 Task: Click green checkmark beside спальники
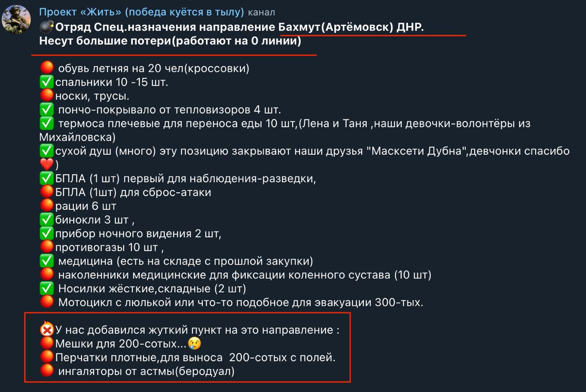47,82
